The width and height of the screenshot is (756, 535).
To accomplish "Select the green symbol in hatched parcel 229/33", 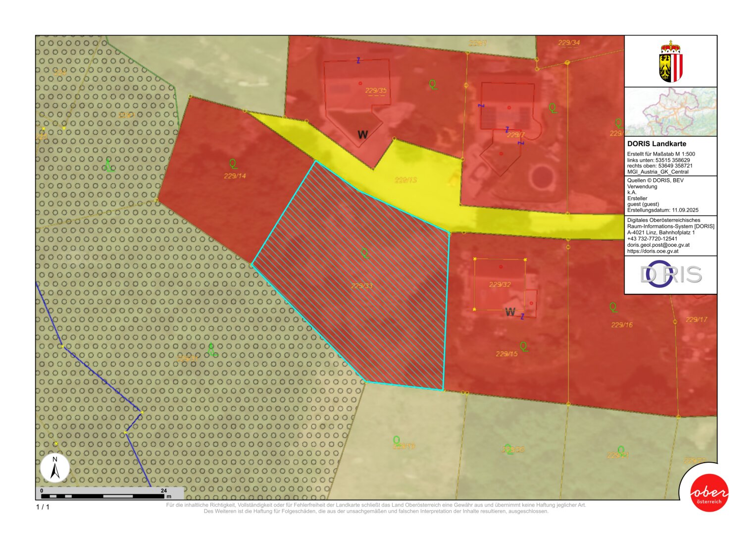I will pyautogui.click(x=365, y=253).
